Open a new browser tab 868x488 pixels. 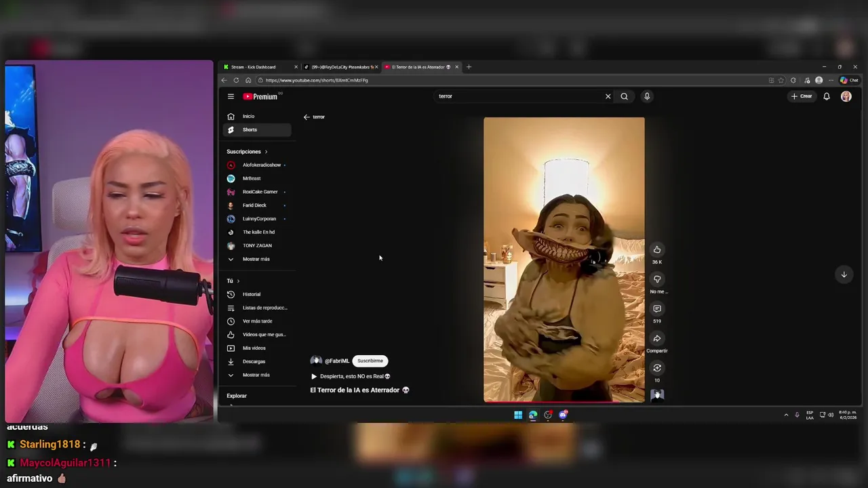[469, 67]
